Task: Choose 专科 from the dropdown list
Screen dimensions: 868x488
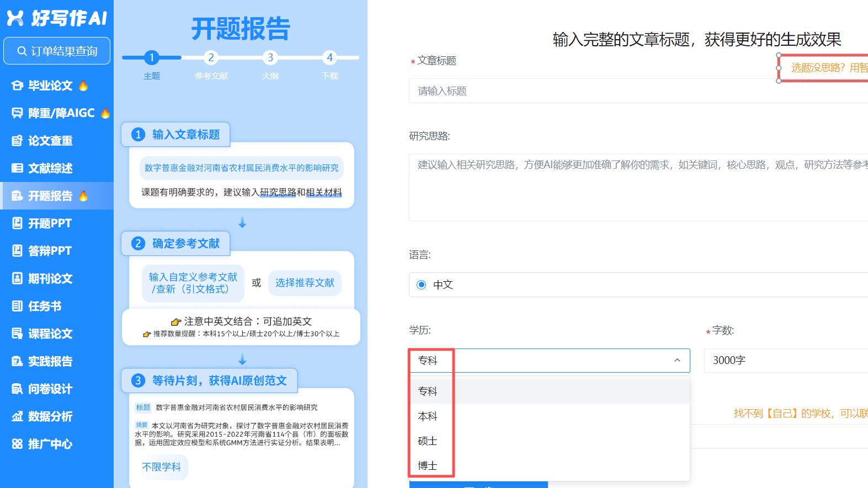Action: coord(550,391)
